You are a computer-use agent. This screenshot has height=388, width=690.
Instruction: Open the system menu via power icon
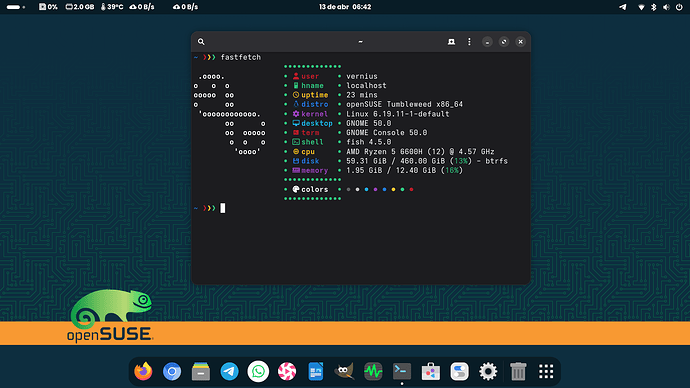click(x=679, y=7)
